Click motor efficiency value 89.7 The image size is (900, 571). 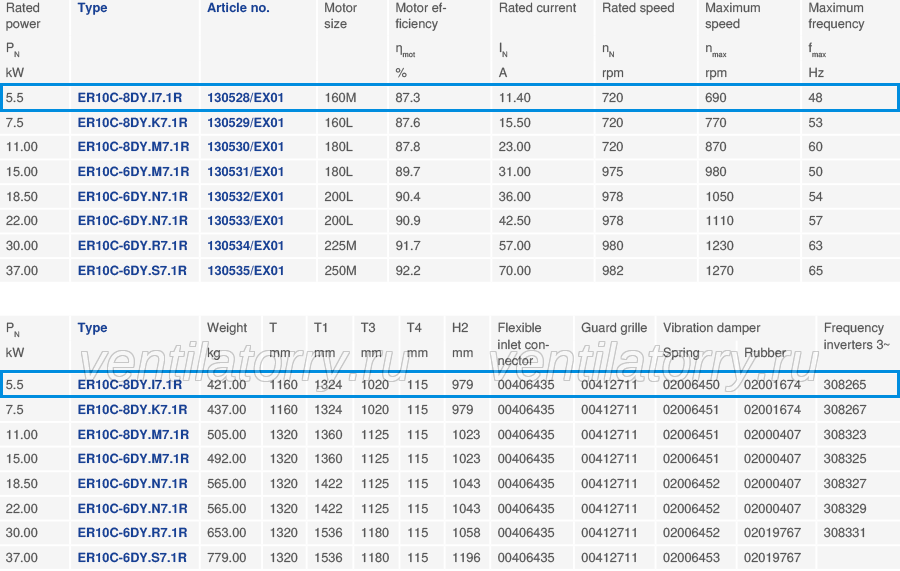coord(408,172)
